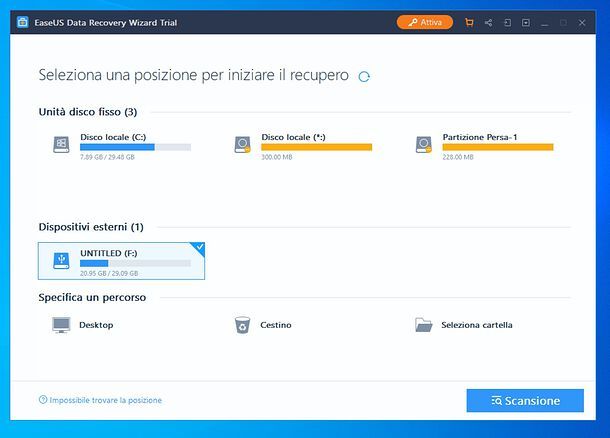Click the '20.95 GB / 29.09 GB' size text
Viewport: 610px width, 438px height.
109,273
